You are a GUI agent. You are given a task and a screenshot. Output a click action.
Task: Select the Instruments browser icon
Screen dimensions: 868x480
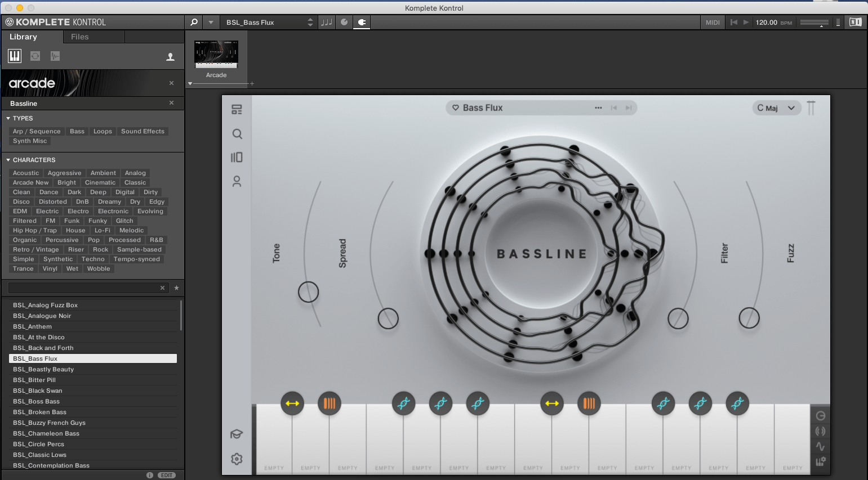point(15,56)
